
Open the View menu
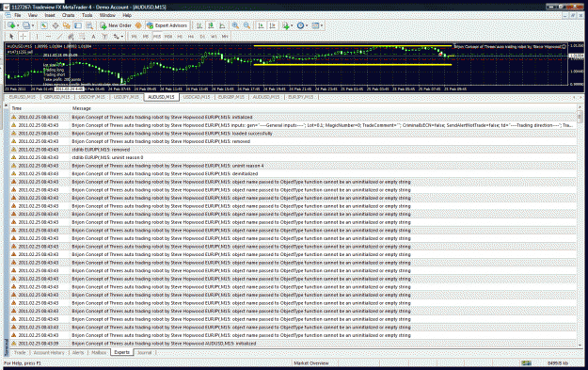[x=33, y=15]
